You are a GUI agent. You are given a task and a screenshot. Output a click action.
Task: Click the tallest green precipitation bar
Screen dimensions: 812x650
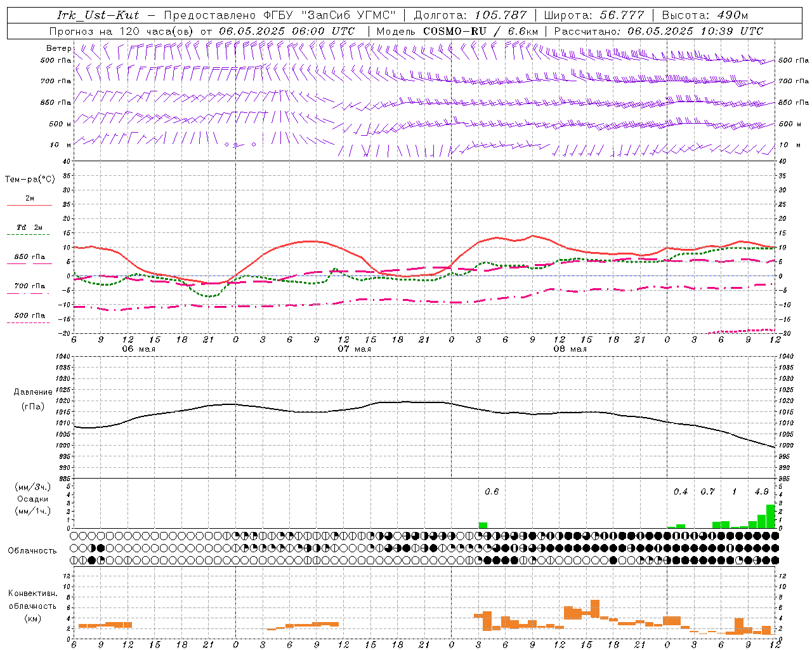pyautogui.click(x=770, y=516)
